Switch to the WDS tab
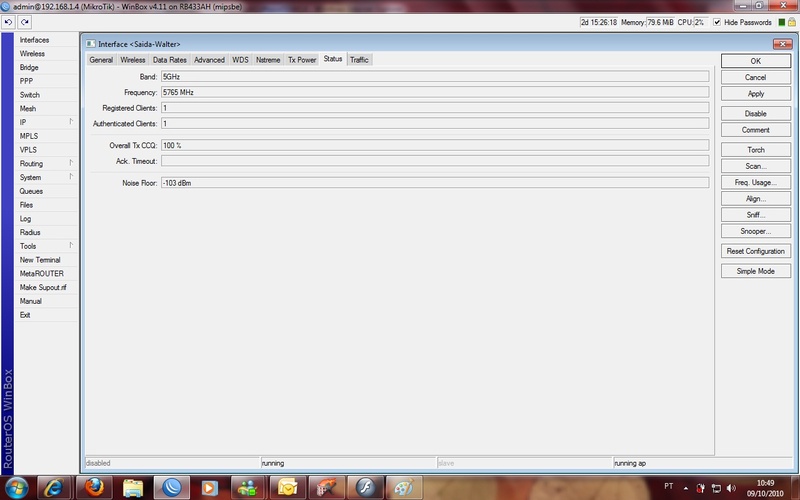 240,60
